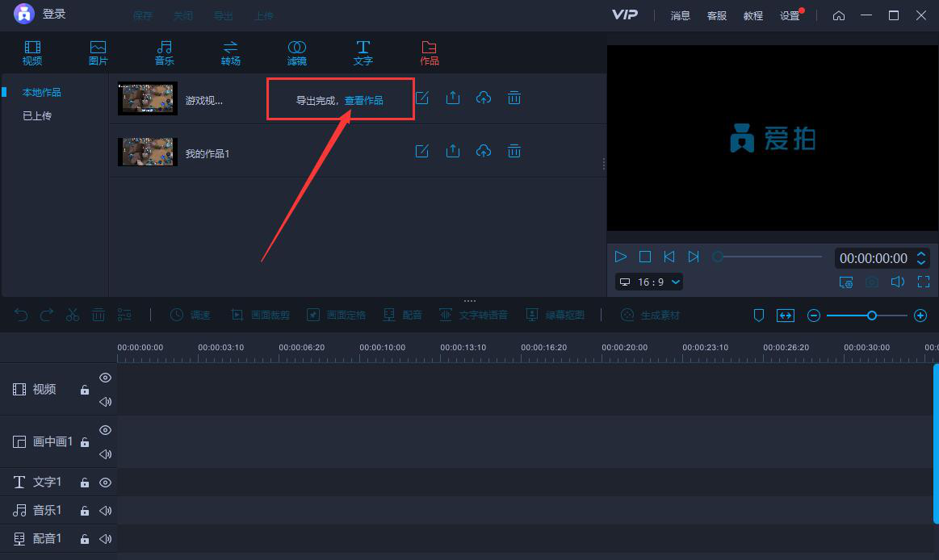Viewport: 939px width, 560px height.
Task: Open the 设置 settings menu
Action: (790, 15)
